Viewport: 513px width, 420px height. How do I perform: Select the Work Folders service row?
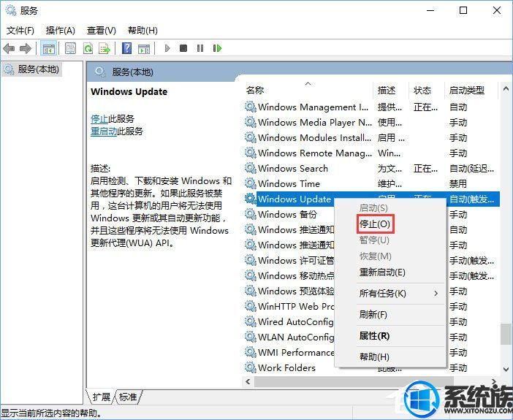click(x=371, y=367)
